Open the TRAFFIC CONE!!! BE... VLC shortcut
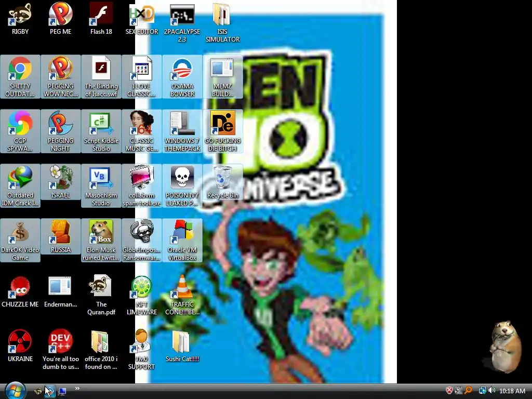This screenshot has width=532, height=399. point(182,295)
